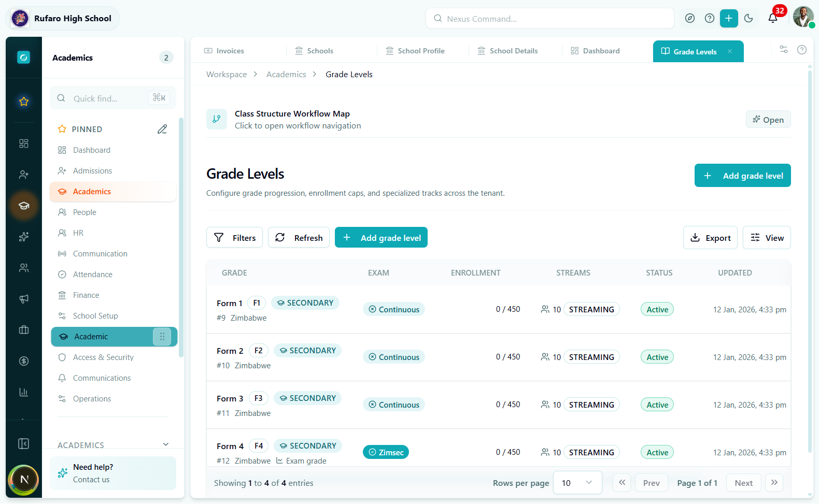Click the Zimsec exam badge for Form 4
Screen dimensions: 819x504
[x=386, y=452]
